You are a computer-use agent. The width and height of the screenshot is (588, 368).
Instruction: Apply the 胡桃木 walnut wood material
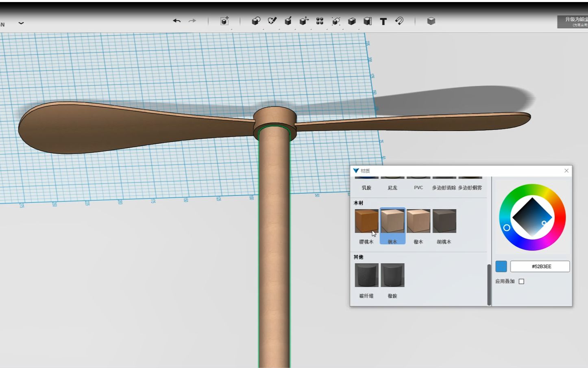coord(444,221)
